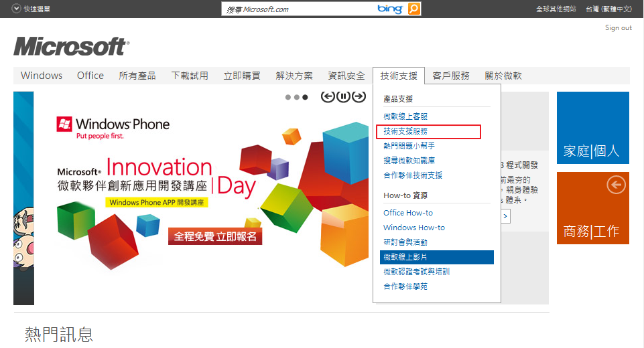This screenshot has width=644, height=348.
Task: Open 微軟認證考試與培訓 link
Action: [x=416, y=272]
